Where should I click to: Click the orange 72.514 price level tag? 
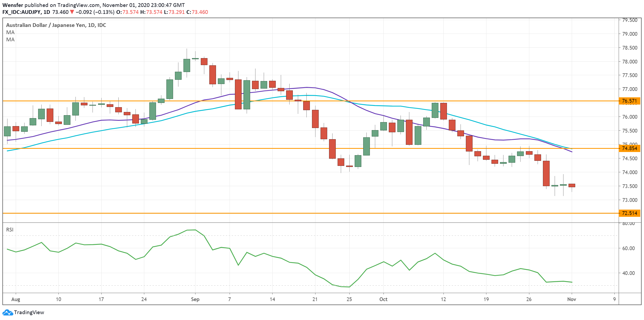[629, 213]
